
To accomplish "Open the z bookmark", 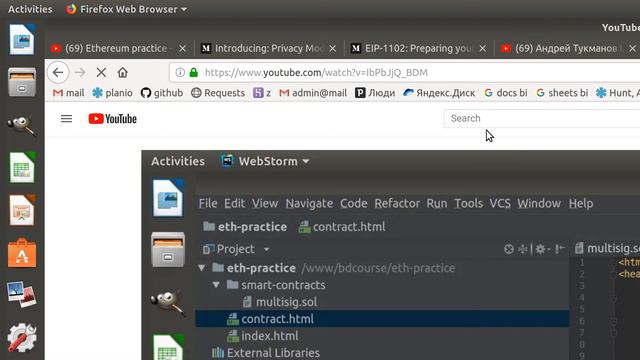I will pyautogui.click(x=262, y=93).
